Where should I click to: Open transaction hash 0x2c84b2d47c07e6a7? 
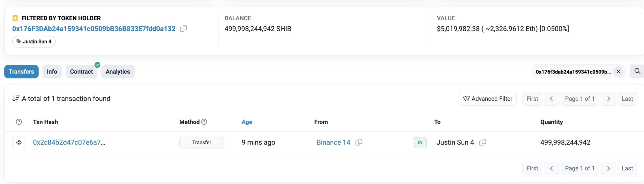(69, 143)
